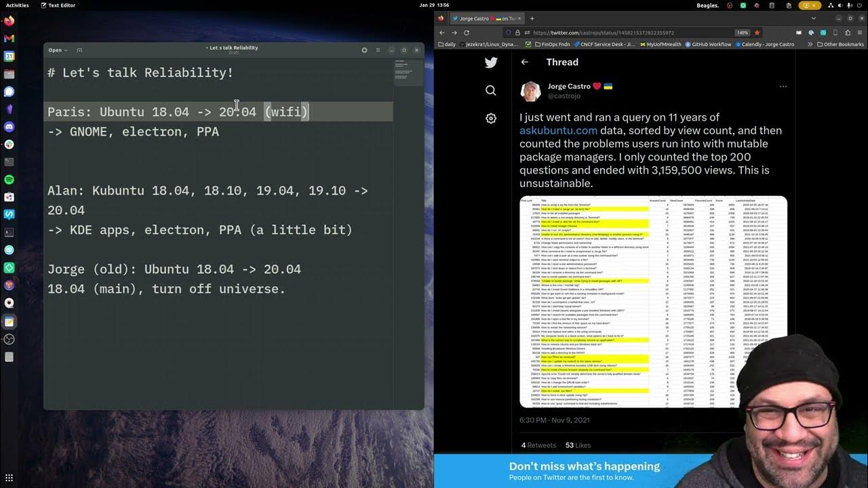Open CNCF Service Desk bookmark
The width and height of the screenshot is (868, 488).
(x=604, y=44)
